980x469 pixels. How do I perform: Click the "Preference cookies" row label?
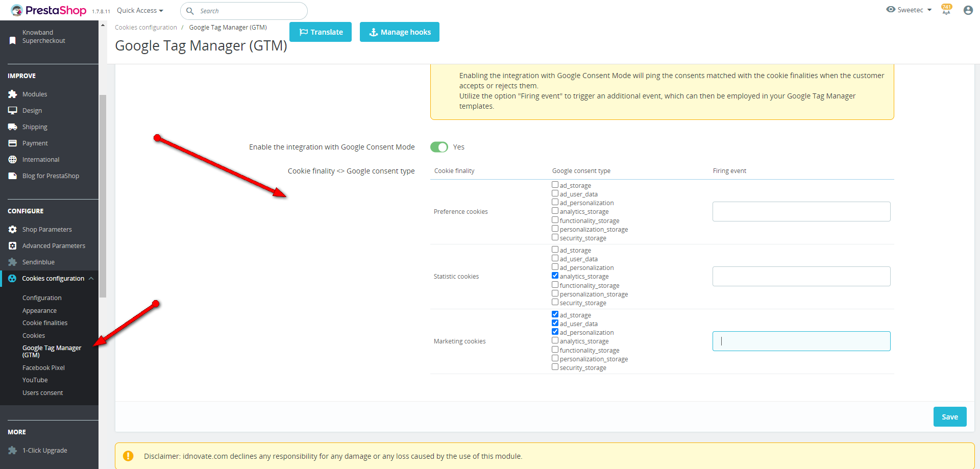tap(461, 211)
